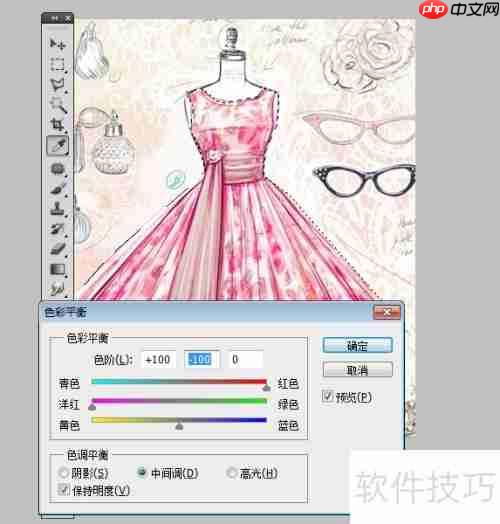The height and width of the screenshot is (524, 500).
Task: Choose the 中间调(D) midtones radio button
Action: point(142,472)
